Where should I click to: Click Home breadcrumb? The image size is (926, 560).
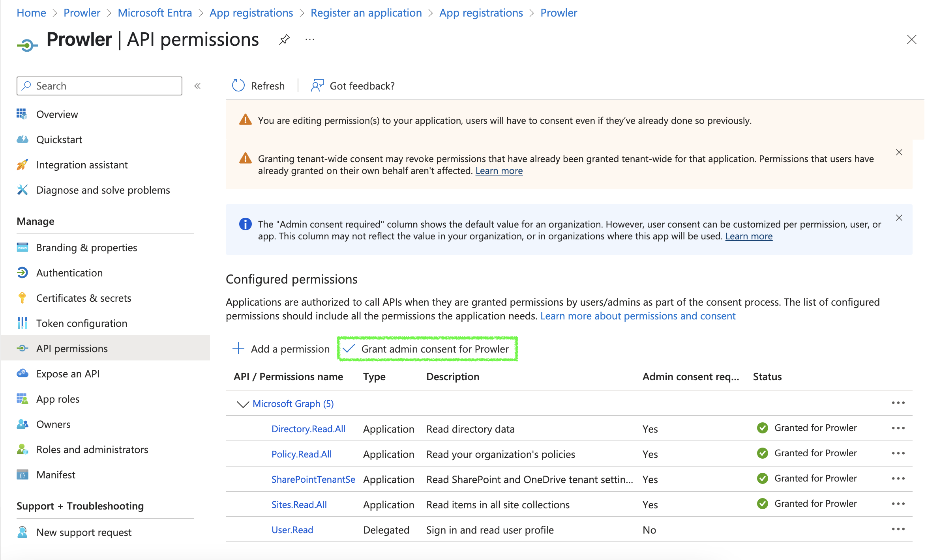click(31, 13)
